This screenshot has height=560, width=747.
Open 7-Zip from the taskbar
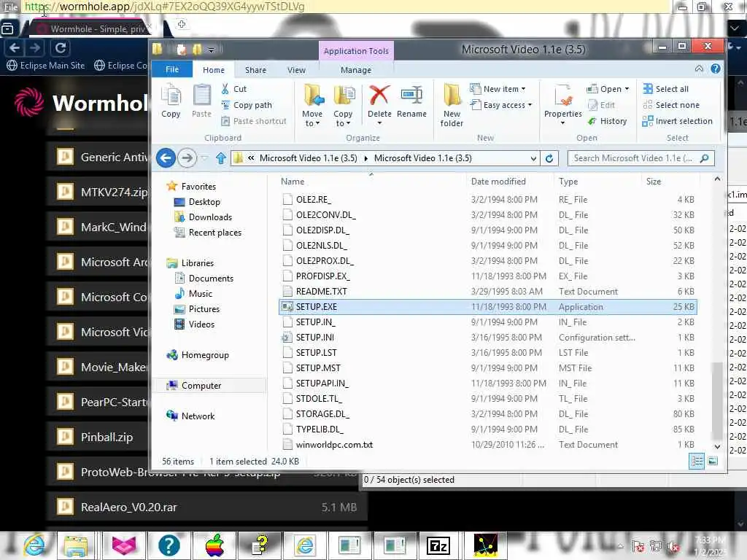click(x=438, y=545)
